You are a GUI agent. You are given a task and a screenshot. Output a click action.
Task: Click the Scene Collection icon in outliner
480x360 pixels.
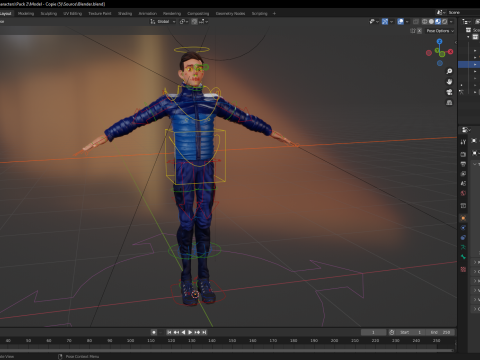tap(468, 30)
